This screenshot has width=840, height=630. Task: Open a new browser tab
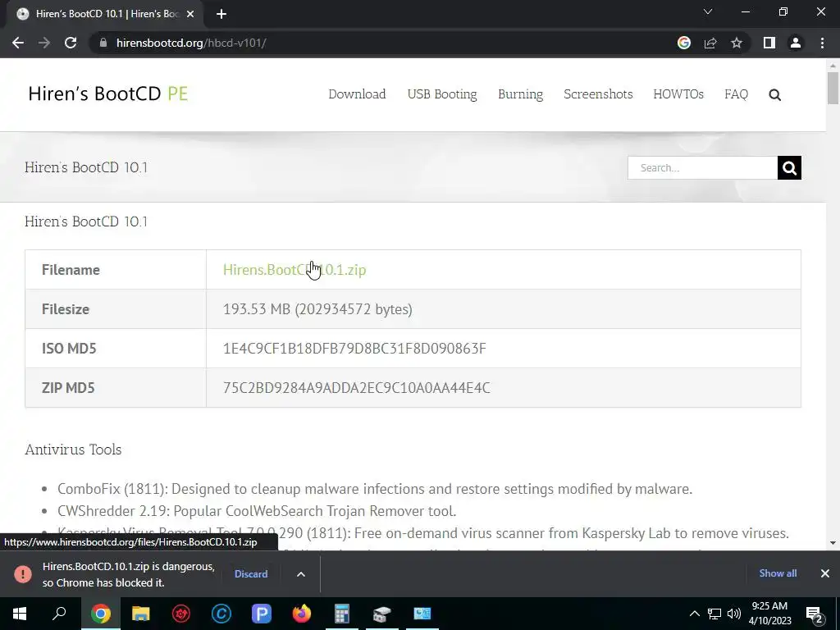(x=221, y=14)
